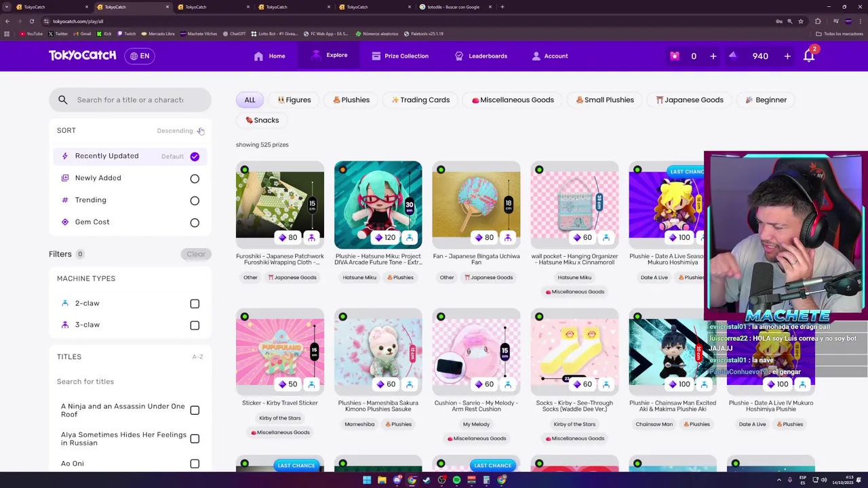The image size is (868, 488).
Task: Click the Clear filters button
Action: click(196, 254)
